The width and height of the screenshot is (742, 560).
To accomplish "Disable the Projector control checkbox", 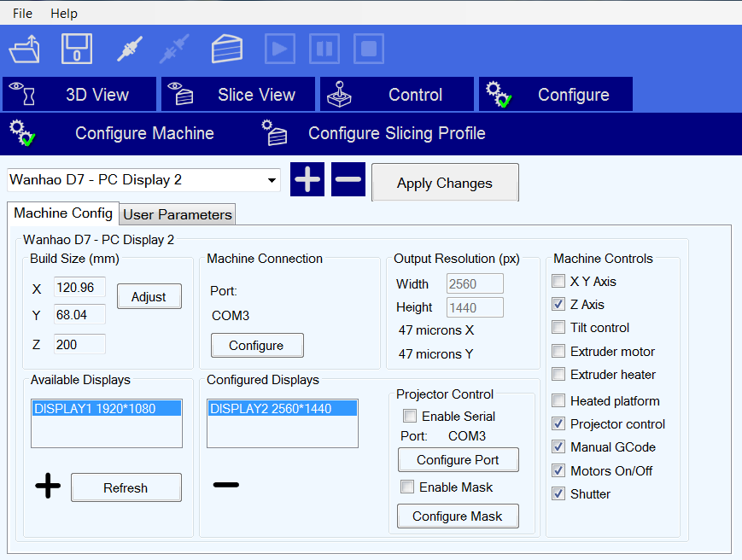I will pos(558,423).
